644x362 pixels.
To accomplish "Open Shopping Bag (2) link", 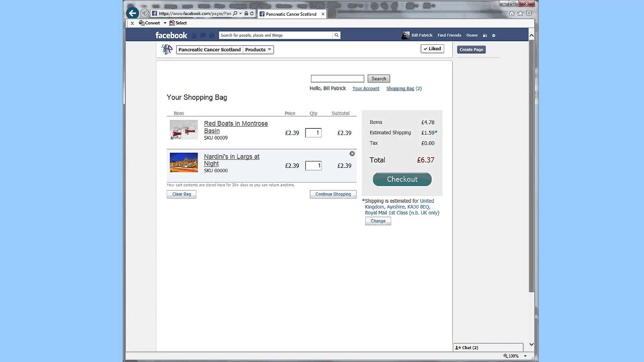I will (x=404, y=88).
